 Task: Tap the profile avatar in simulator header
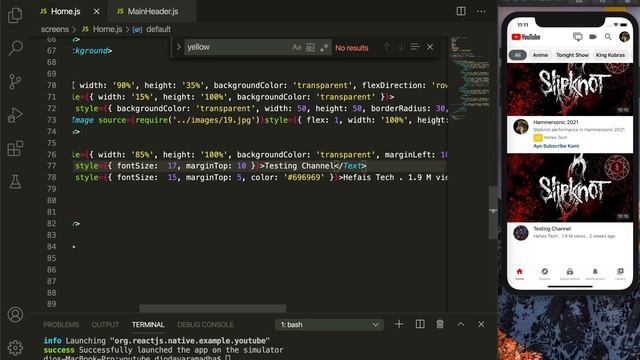624,37
